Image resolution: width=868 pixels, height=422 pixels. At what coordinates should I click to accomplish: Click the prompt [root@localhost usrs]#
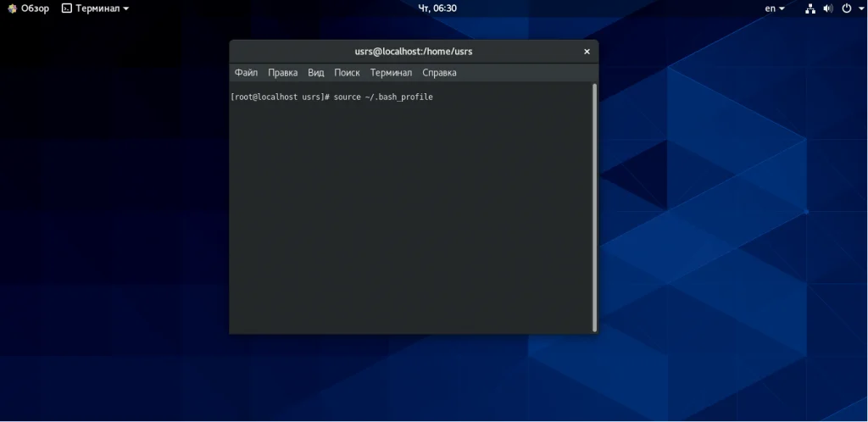(x=280, y=97)
